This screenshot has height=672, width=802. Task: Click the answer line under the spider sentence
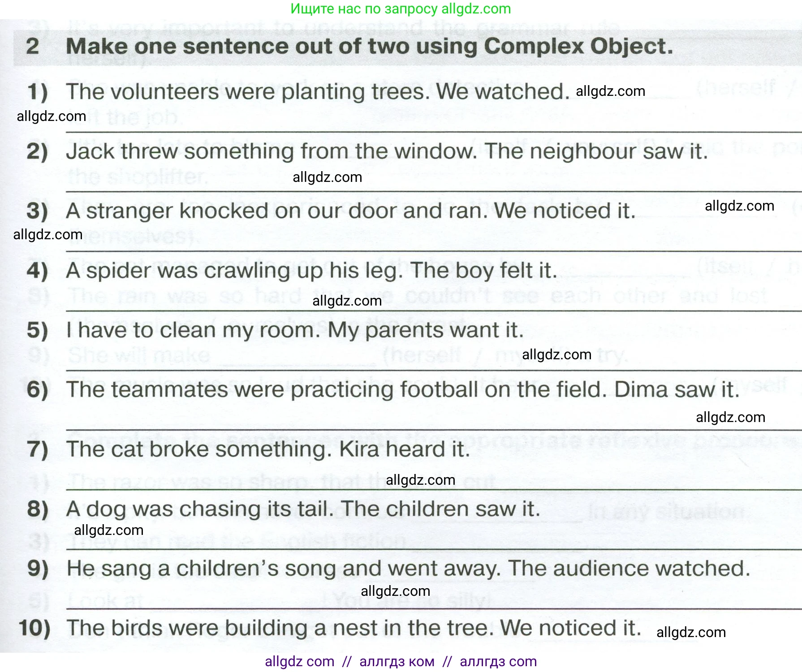coord(434,310)
